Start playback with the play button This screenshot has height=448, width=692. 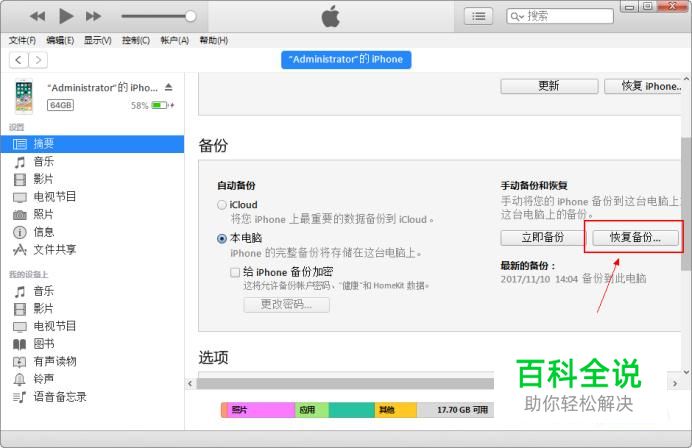point(66,16)
